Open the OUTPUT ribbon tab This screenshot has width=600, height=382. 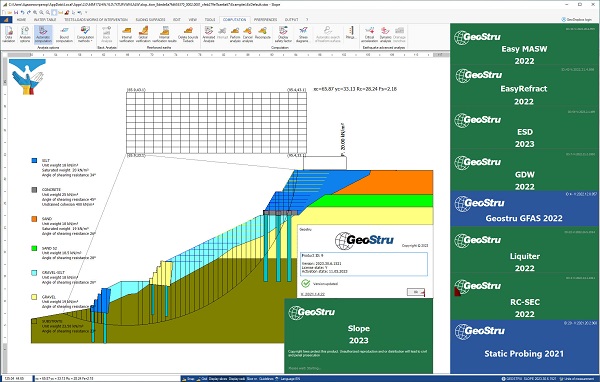click(x=291, y=20)
